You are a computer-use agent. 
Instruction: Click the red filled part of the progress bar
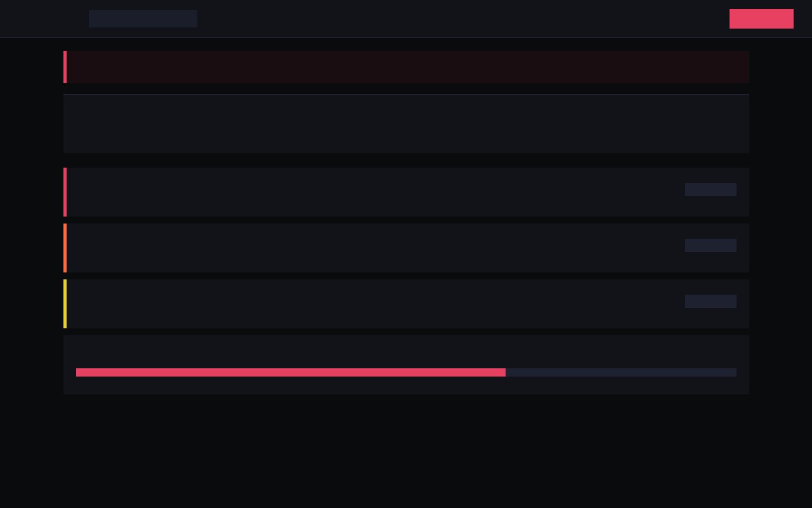click(291, 372)
